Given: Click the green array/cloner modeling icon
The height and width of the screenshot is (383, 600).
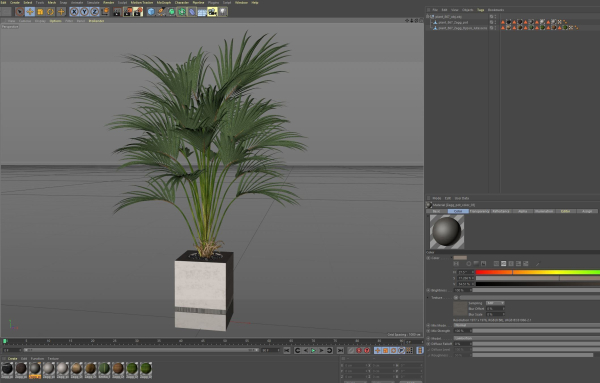Looking at the screenshot, I should [x=182, y=12].
